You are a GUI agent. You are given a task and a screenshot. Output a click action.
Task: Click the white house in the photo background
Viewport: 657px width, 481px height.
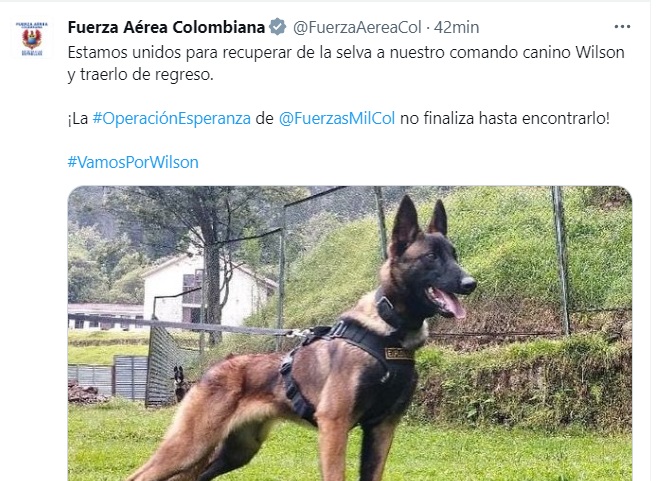207,289
